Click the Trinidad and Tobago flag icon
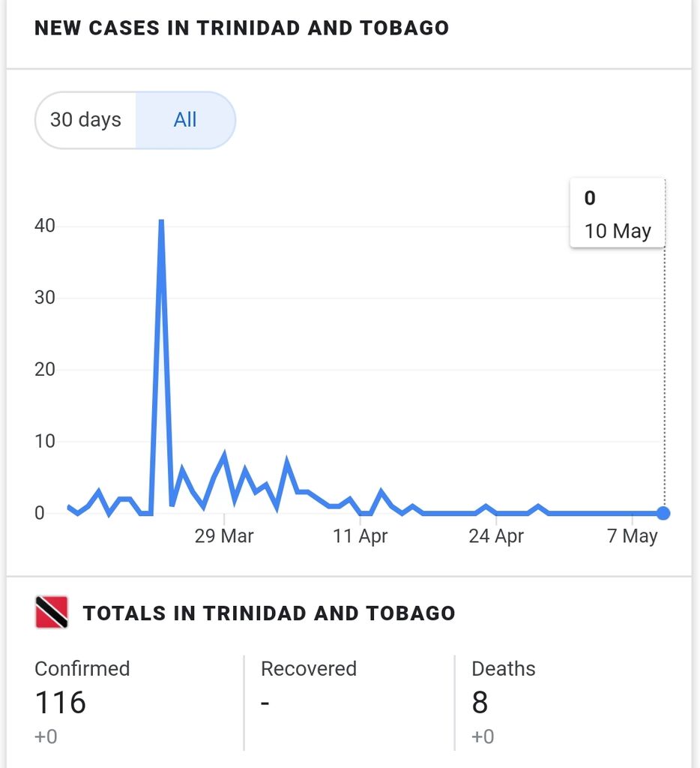The width and height of the screenshot is (700, 768). click(52, 612)
